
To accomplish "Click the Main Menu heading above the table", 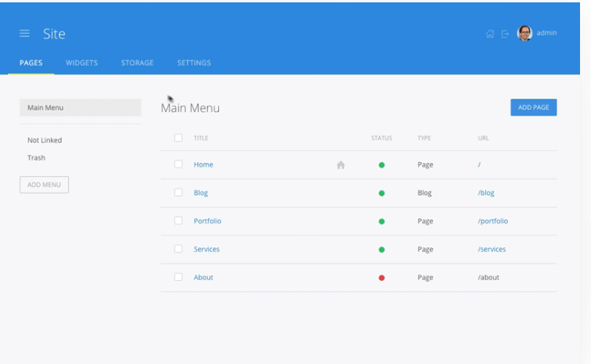I will coord(190,108).
